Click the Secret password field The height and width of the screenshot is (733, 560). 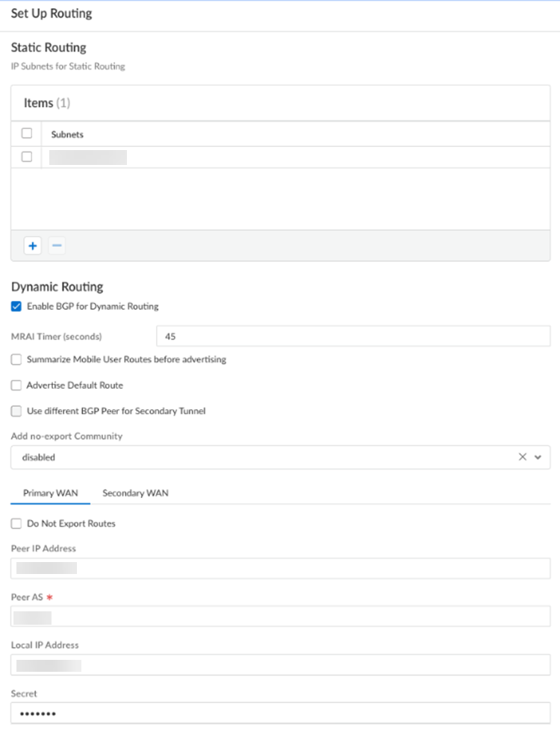pyautogui.click(x=280, y=713)
